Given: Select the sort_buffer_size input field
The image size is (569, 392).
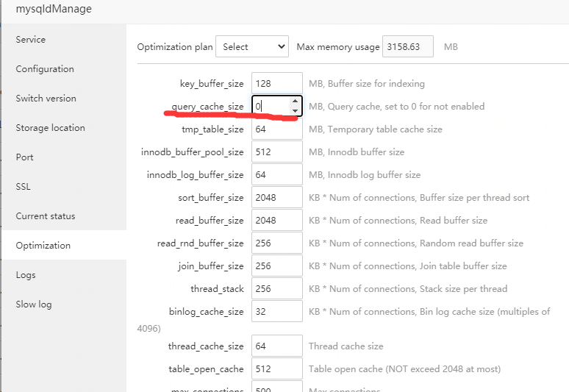Looking at the screenshot, I should (x=277, y=197).
